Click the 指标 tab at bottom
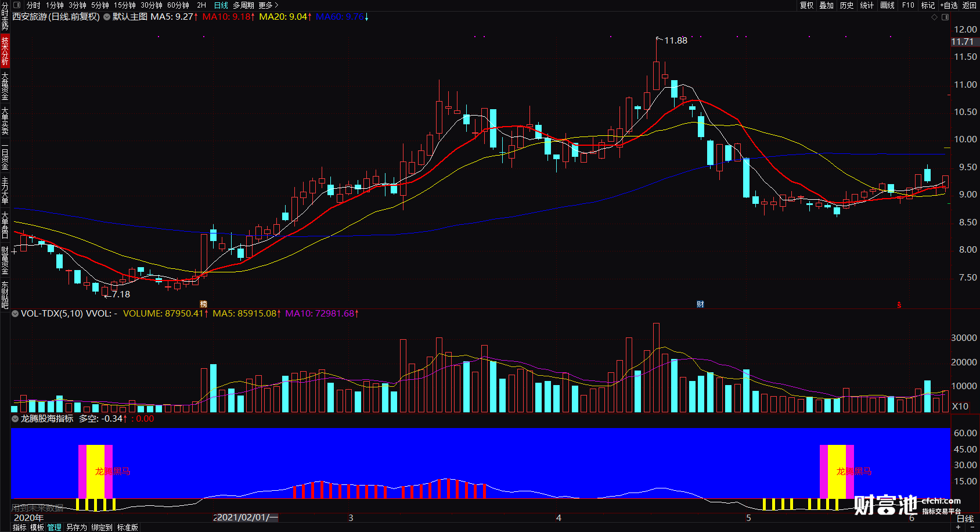Screen dimensions: 980x532 [19, 527]
